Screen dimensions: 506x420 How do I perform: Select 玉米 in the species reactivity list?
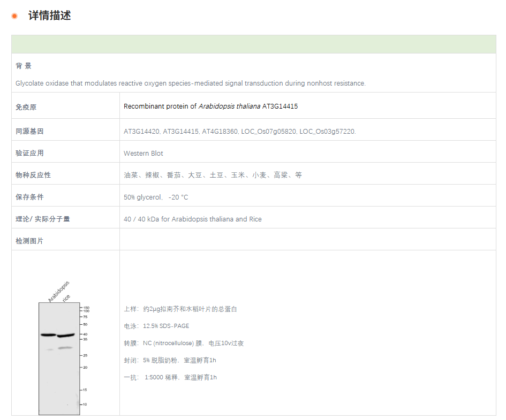pyautogui.click(x=236, y=174)
